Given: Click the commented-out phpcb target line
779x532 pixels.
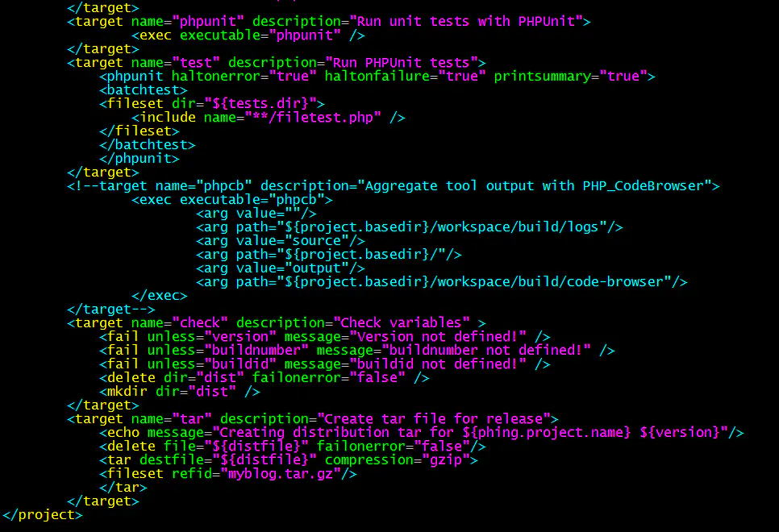Looking at the screenshot, I should [393, 186].
